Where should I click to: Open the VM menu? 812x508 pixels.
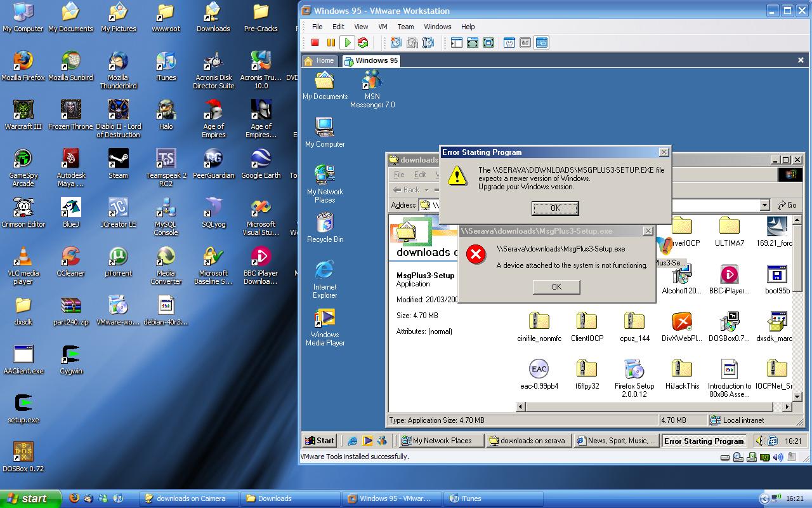383,27
